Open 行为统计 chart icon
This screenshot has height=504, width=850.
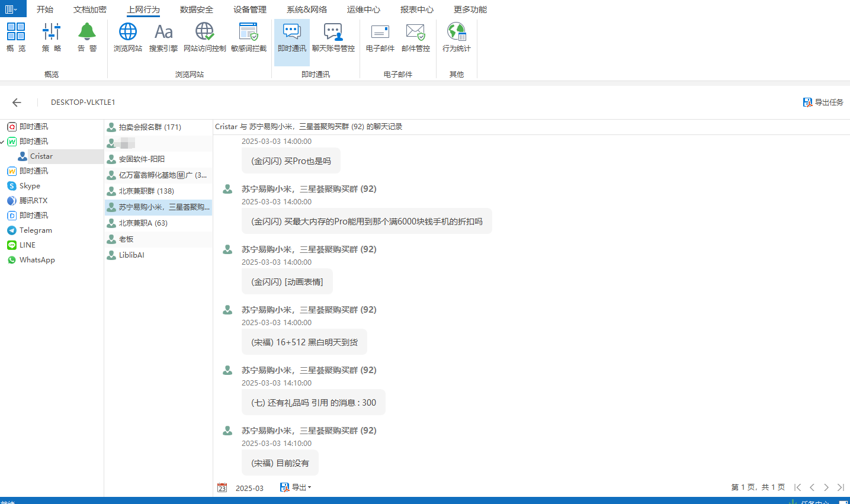click(x=456, y=32)
